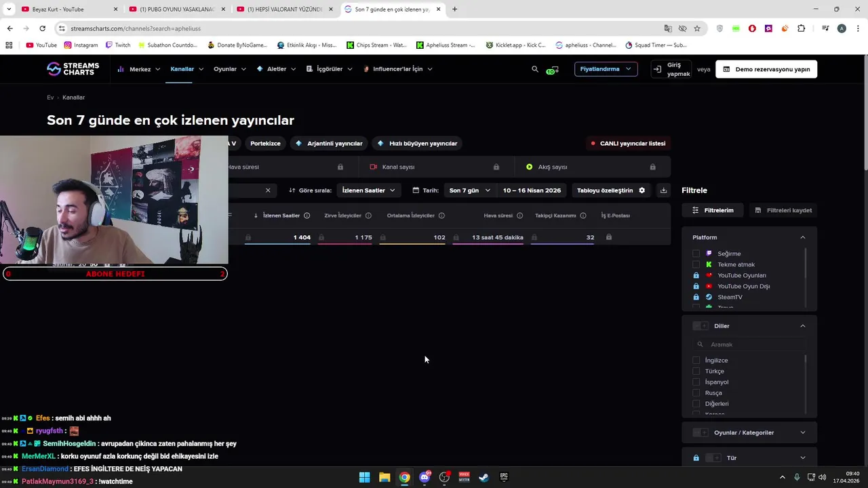This screenshot has height=488, width=868.
Task: Open info icon next to İzlenen Saatler column
Action: (307, 216)
